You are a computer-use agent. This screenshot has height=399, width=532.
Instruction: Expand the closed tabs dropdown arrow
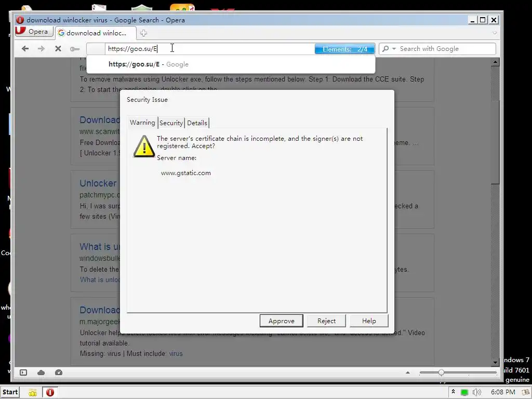coord(495,33)
